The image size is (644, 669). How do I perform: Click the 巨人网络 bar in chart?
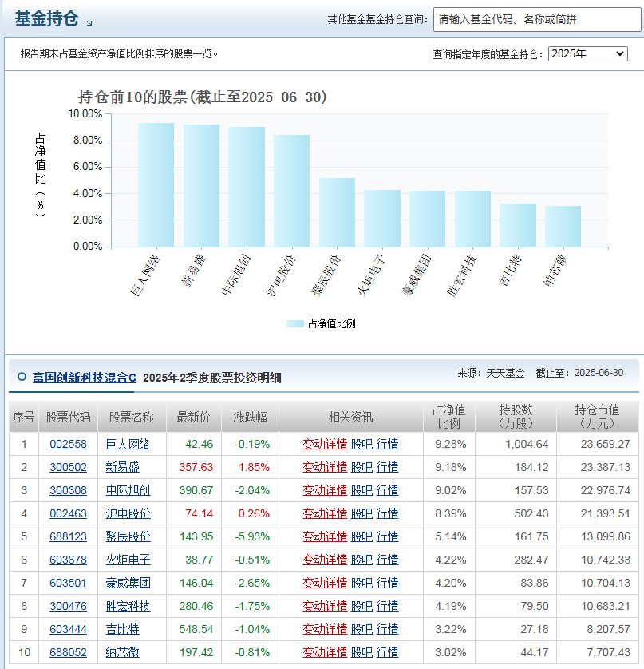(x=156, y=184)
